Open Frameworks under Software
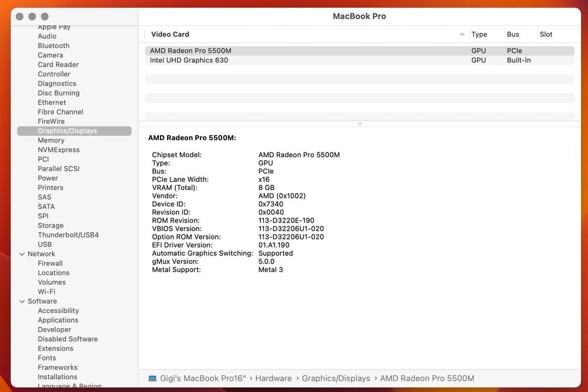Screen dimensions: 588x392 point(58,368)
